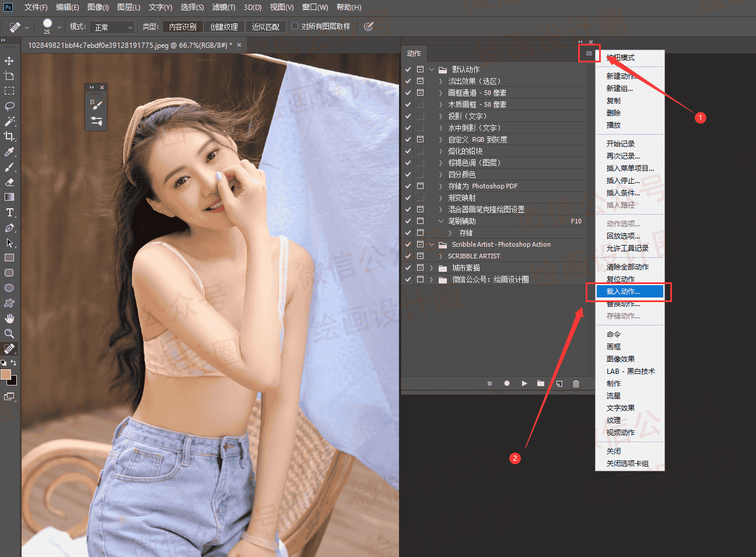Expand the 淡出效果（选区） action
756x557 pixels.
click(x=440, y=81)
